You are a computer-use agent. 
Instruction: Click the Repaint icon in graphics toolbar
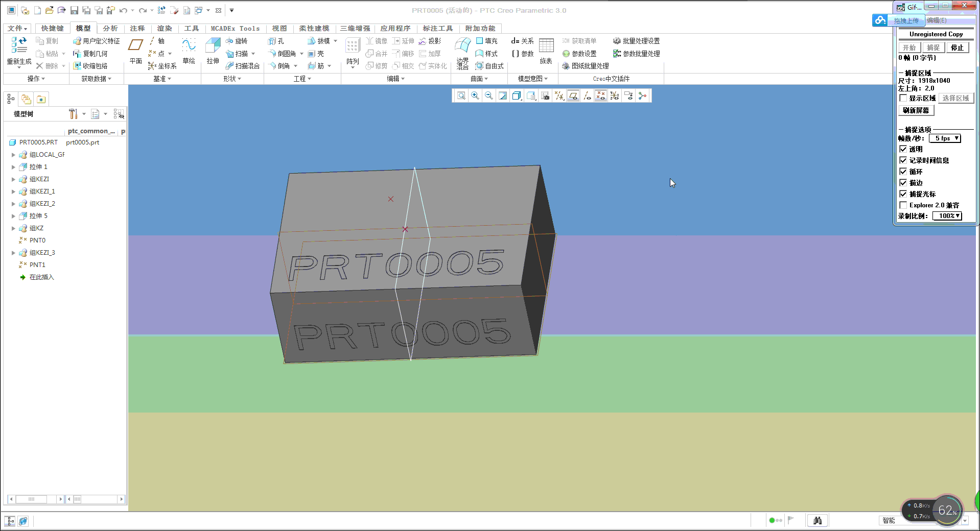503,95
